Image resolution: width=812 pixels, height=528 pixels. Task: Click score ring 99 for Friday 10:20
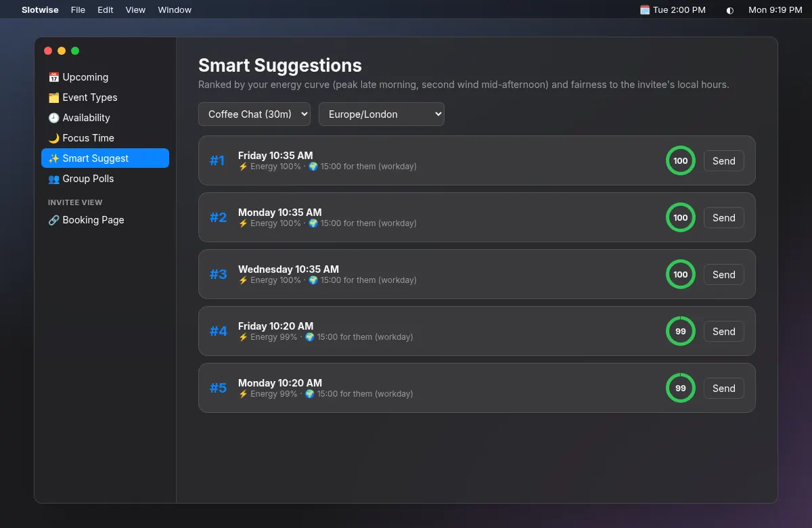pyautogui.click(x=681, y=332)
